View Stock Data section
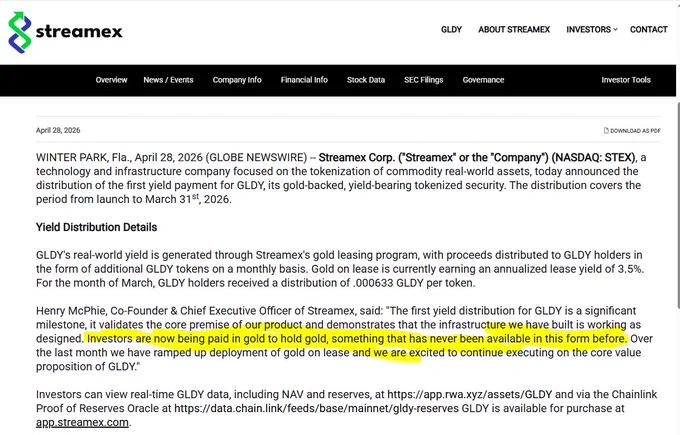This screenshot has width=680, height=435. (x=366, y=80)
